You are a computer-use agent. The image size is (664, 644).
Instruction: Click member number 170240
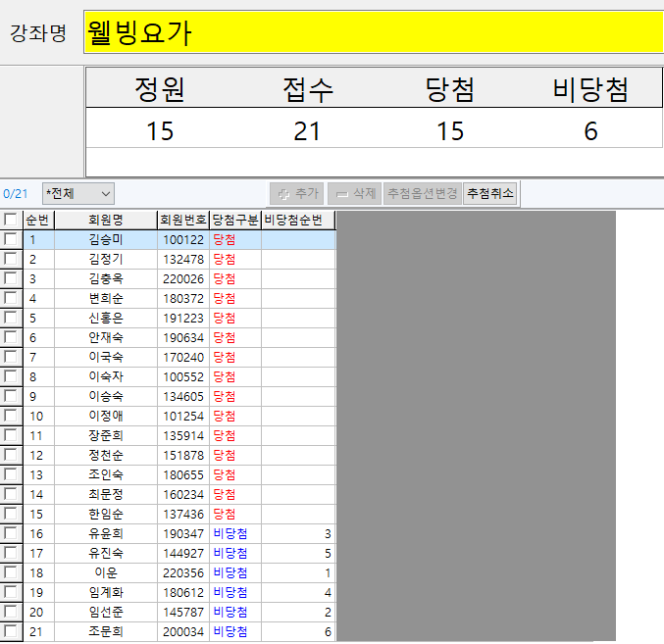pos(183,358)
